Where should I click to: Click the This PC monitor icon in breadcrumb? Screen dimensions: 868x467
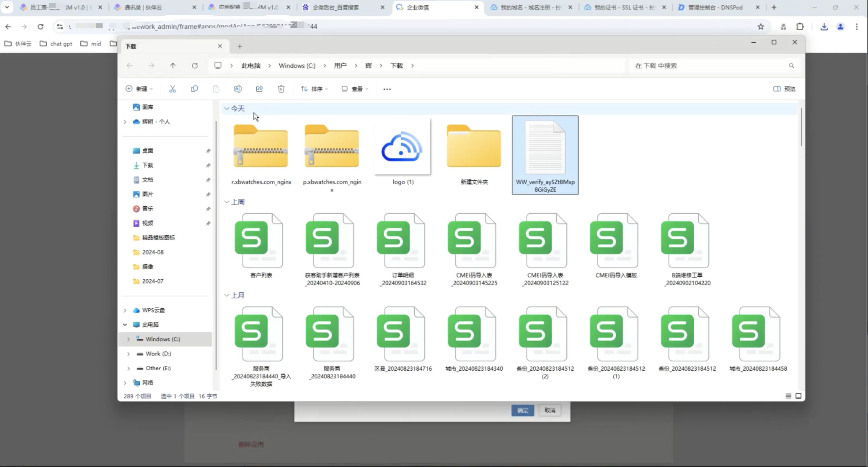tap(218, 65)
